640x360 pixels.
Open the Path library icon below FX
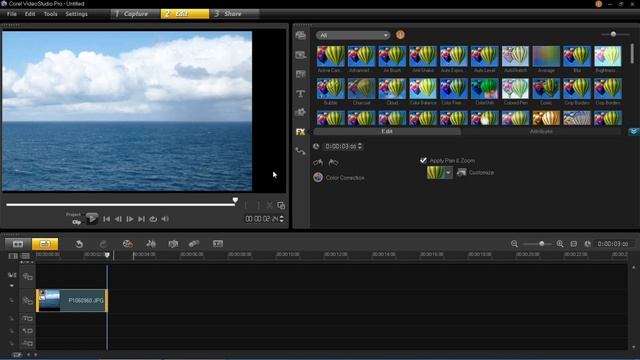click(300, 151)
